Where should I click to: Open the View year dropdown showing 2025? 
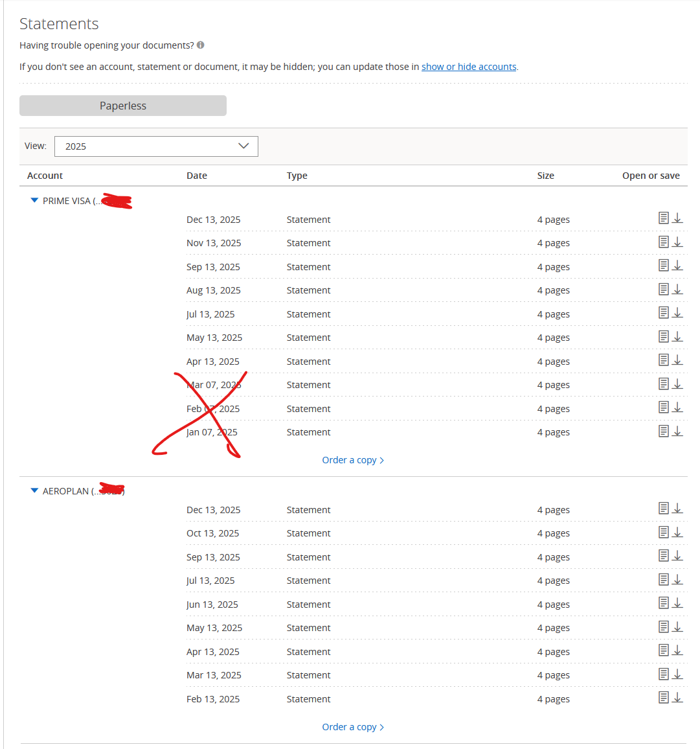(x=156, y=146)
